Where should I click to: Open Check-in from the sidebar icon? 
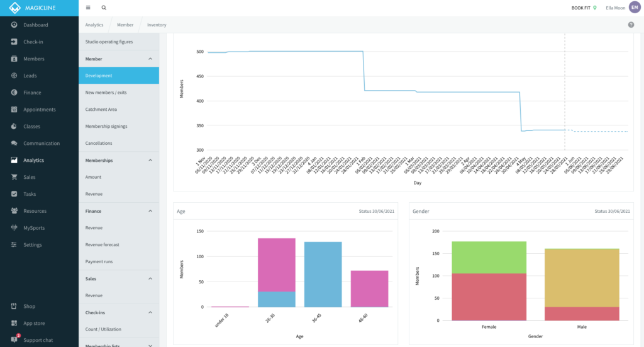[14, 42]
